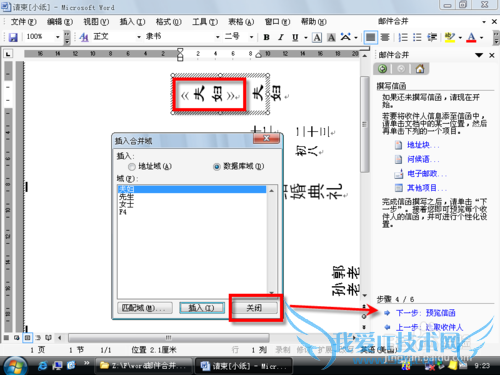Select 先生 in the fields list
500x375 pixels.
point(192,197)
